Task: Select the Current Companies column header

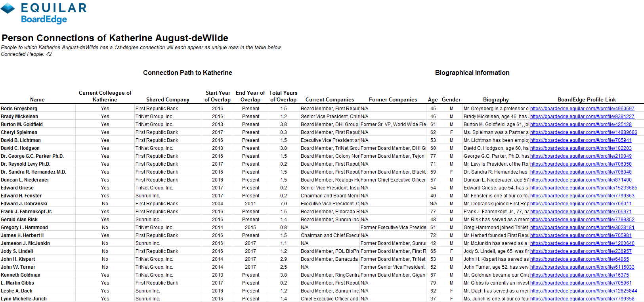Action: (x=330, y=100)
